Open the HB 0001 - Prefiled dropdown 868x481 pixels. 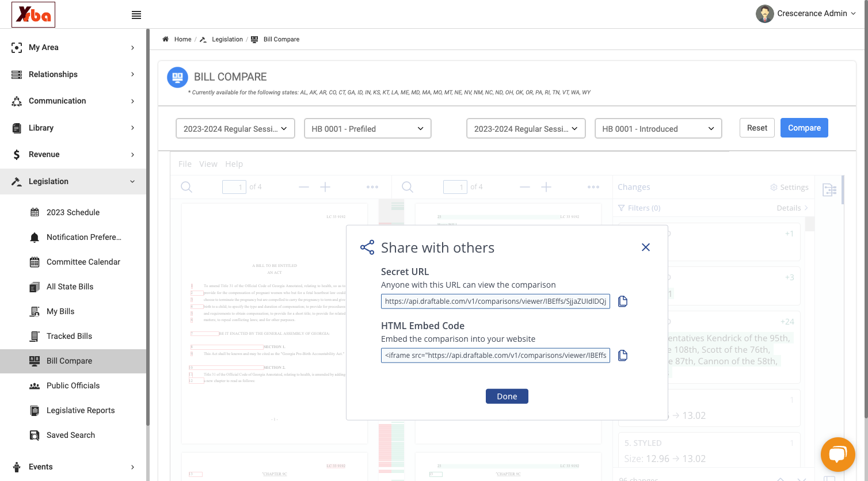point(367,128)
